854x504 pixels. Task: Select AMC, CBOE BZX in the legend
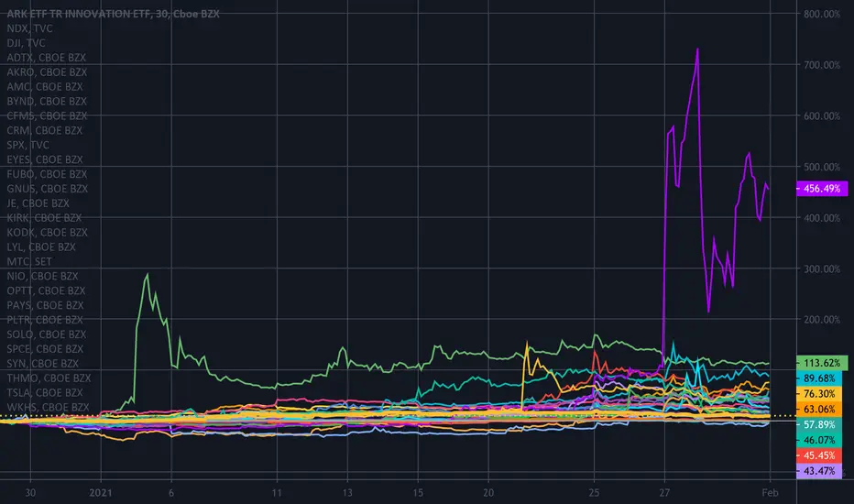point(45,87)
